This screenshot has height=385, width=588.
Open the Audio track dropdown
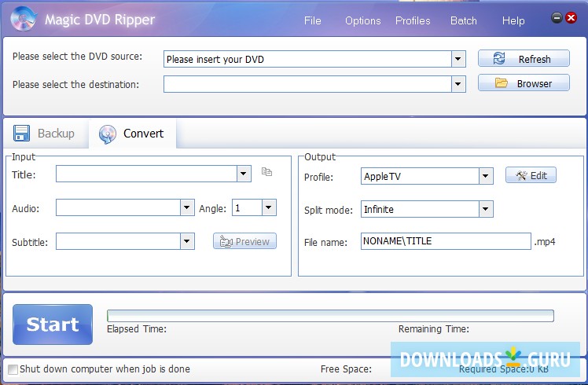187,207
